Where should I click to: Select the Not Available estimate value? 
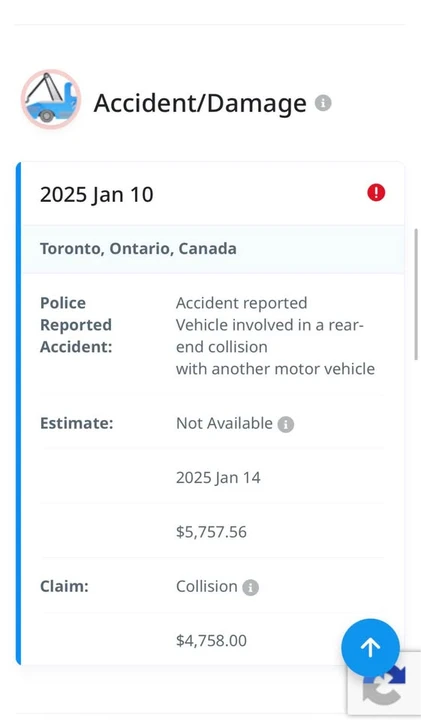point(224,423)
